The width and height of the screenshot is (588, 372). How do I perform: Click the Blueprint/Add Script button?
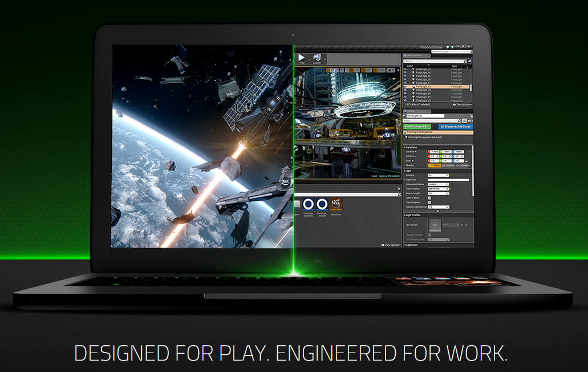(x=456, y=127)
